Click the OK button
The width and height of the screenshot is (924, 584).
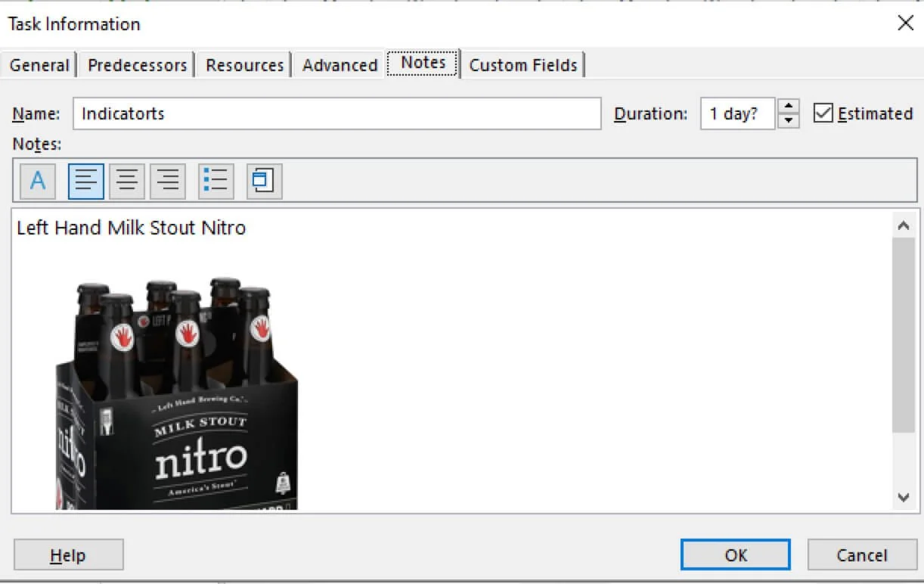[x=736, y=555]
